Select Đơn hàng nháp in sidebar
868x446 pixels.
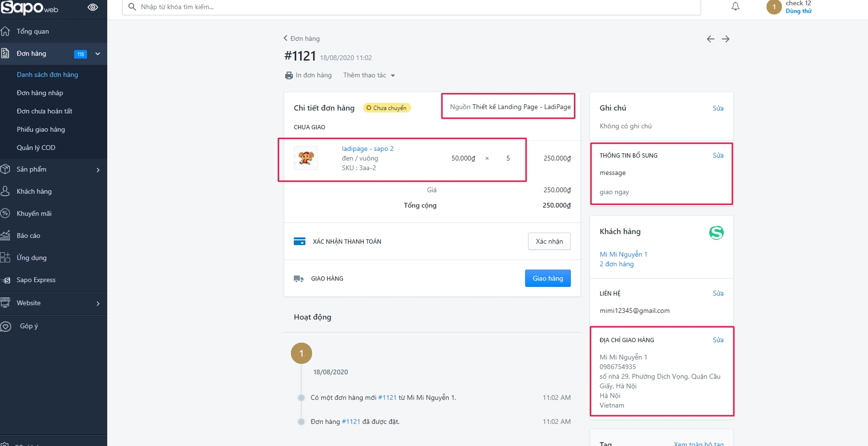(x=40, y=93)
